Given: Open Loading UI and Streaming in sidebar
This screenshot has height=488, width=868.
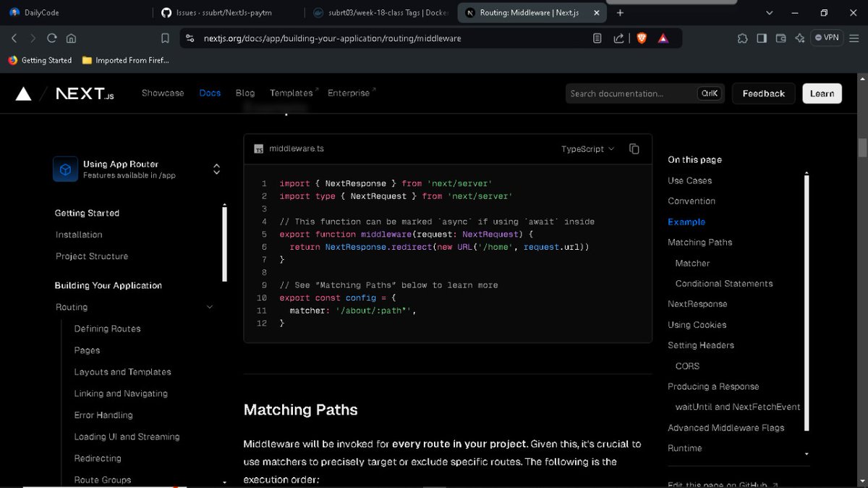Looking at the screenshot, I should tap(127, 437).
